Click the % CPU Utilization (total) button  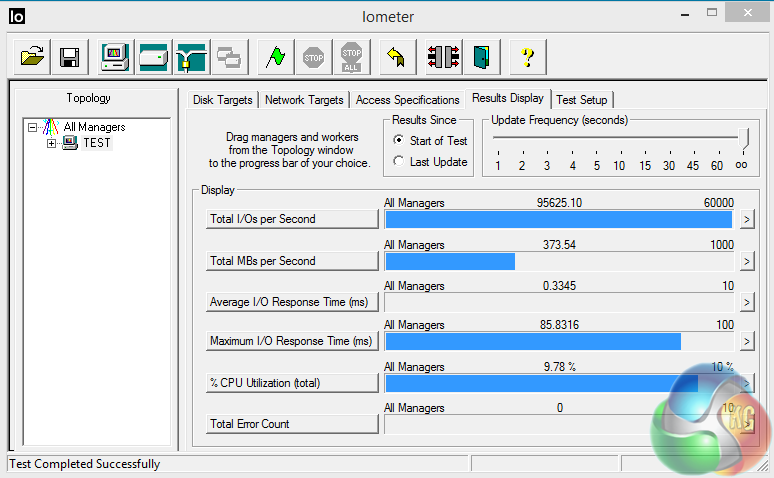click(292, 383)
